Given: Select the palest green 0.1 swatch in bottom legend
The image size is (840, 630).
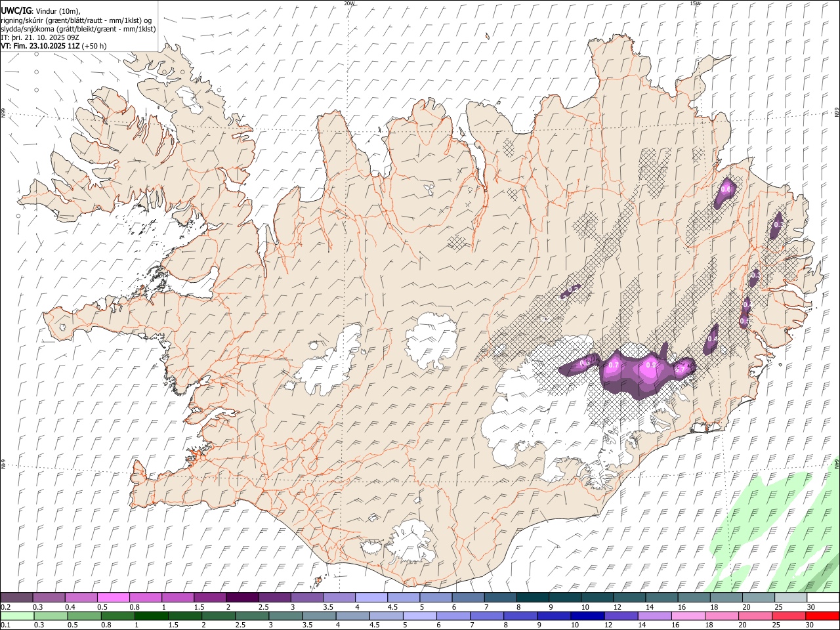Looking at the screenshot, I should [x=17, y=616].
